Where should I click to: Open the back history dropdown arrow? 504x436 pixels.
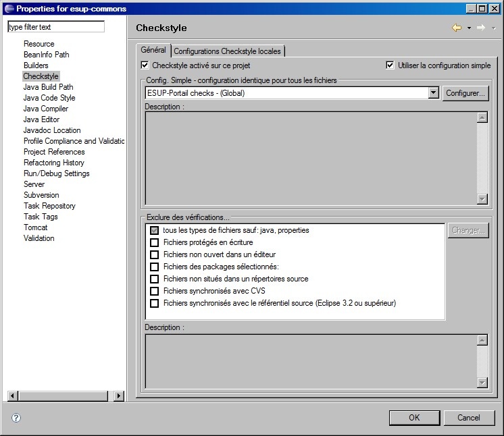point(469,28)
